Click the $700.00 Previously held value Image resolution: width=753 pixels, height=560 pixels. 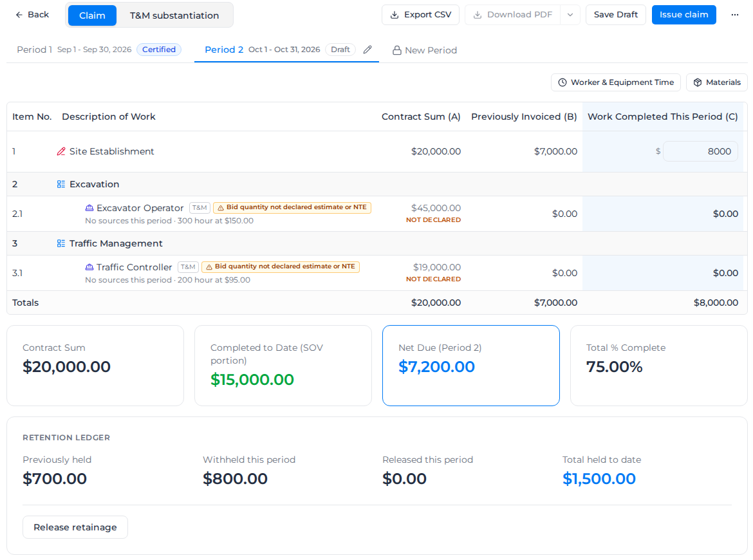tap(55, 479)
